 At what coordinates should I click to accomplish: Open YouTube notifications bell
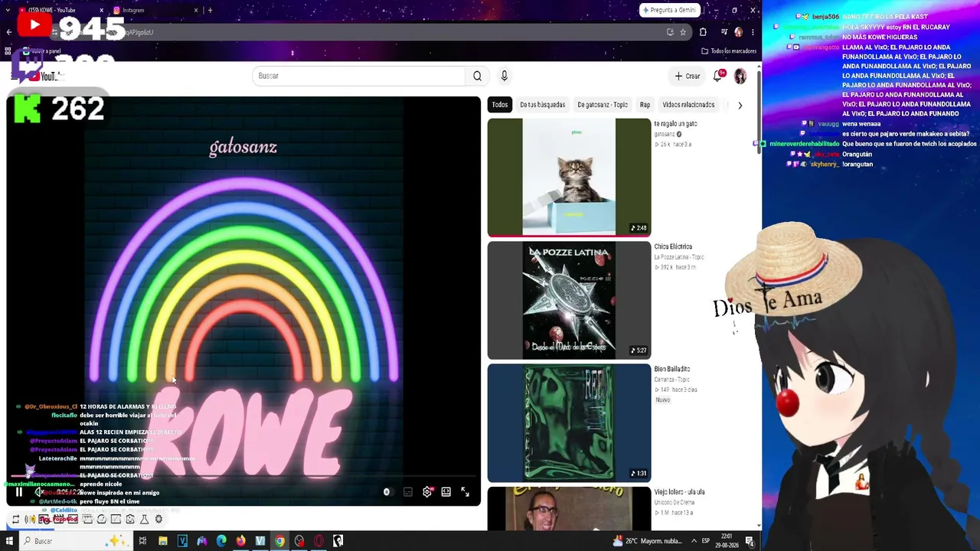[718, 76]
